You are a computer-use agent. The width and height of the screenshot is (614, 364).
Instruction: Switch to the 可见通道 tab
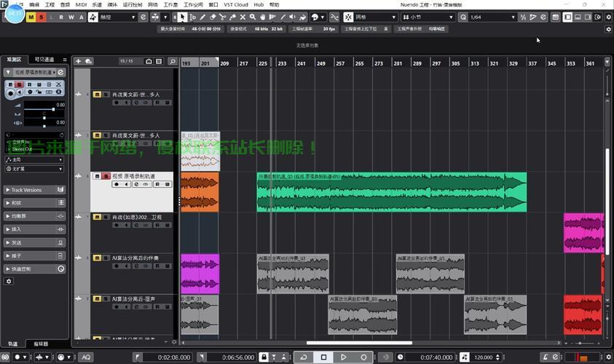(x=44, y=60)
